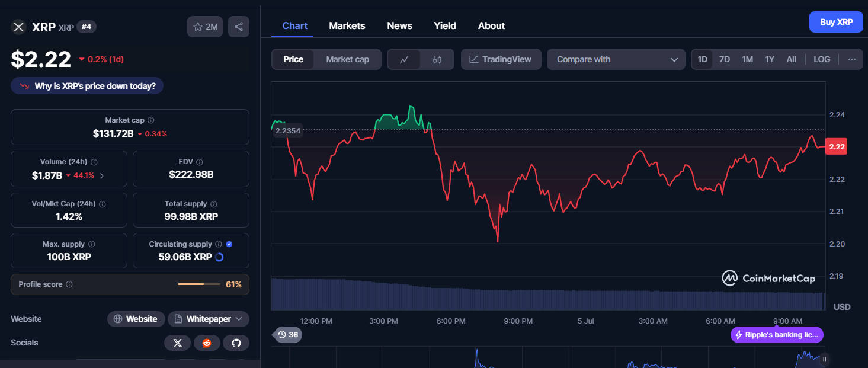
Task: Open the GitHub social link
Action: 236,343
